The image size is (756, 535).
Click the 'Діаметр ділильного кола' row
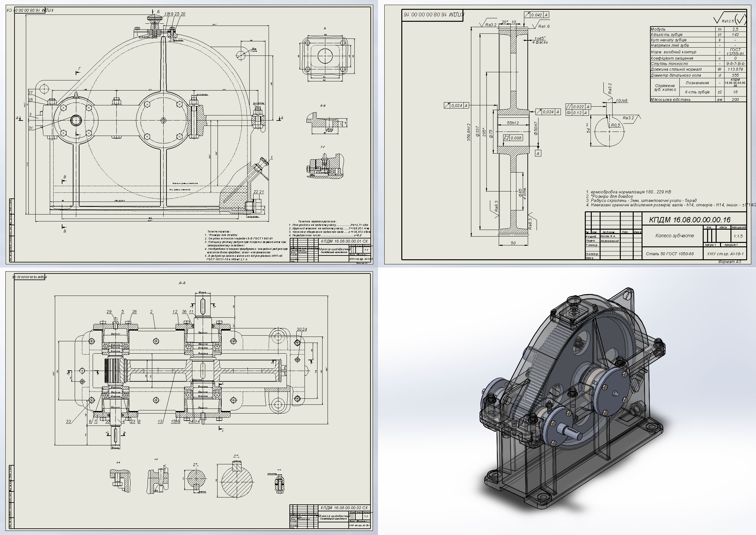(x=698, y=75)
